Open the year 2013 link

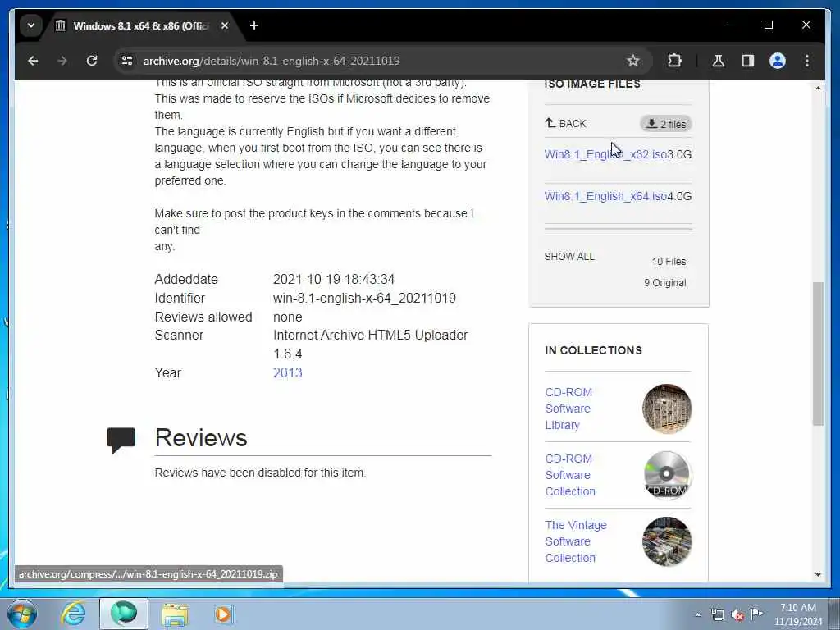(x=288, y=373)
